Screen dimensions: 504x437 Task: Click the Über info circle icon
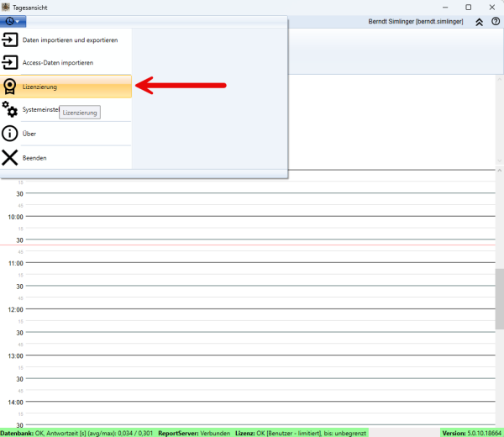coord(10,134)
